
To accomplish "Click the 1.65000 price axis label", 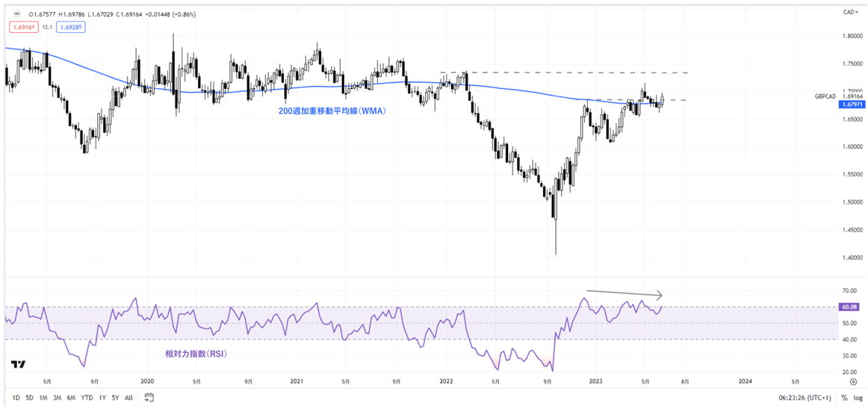I will pos(852,119).
